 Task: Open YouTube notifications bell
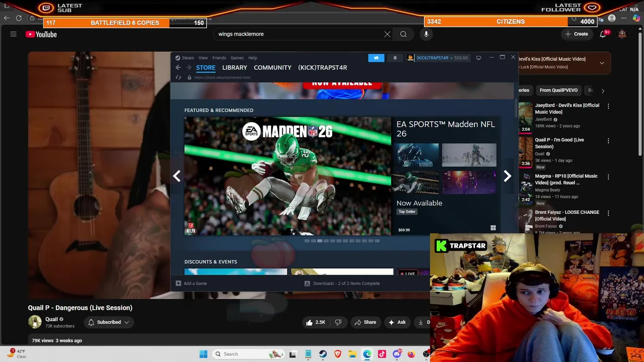pos(603,34)
